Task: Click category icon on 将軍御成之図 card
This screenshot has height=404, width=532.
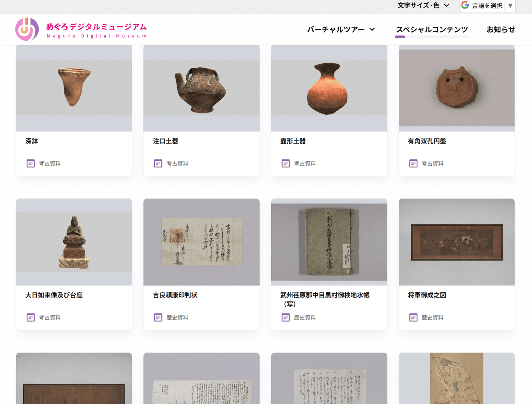Action: [x=413, y=317]
